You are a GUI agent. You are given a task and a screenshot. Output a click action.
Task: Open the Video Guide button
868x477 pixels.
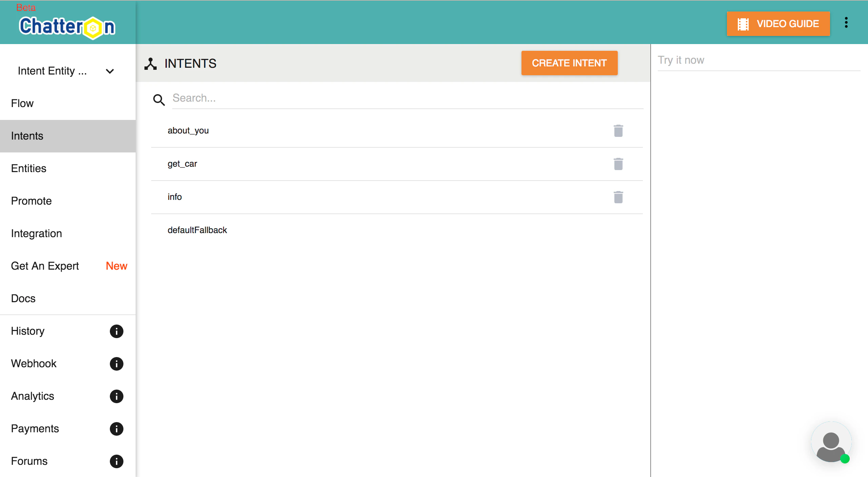[x=778, y=24]
